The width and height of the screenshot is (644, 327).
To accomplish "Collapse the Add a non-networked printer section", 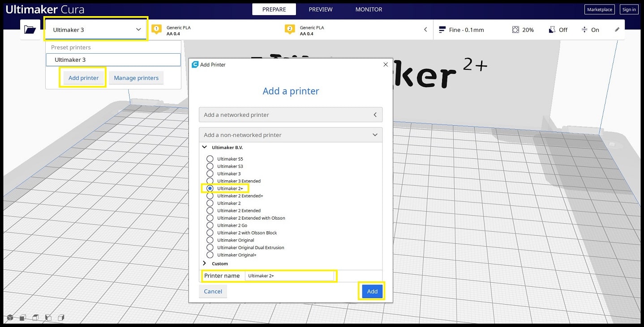I will point(291,135).
